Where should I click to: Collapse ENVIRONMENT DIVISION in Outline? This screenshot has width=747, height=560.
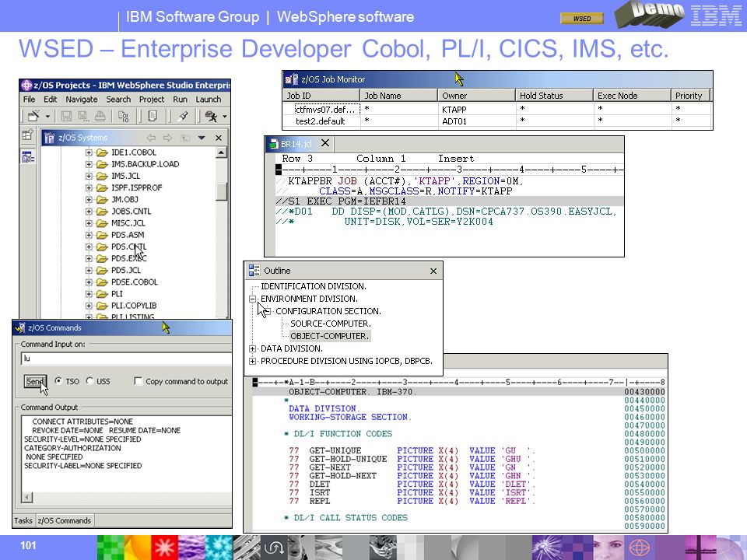(252, 299)
